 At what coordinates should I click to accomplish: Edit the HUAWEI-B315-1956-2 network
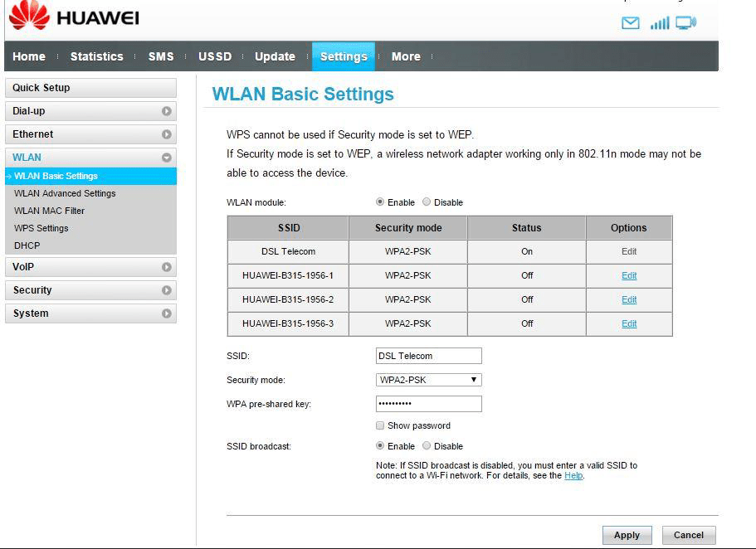629,299
